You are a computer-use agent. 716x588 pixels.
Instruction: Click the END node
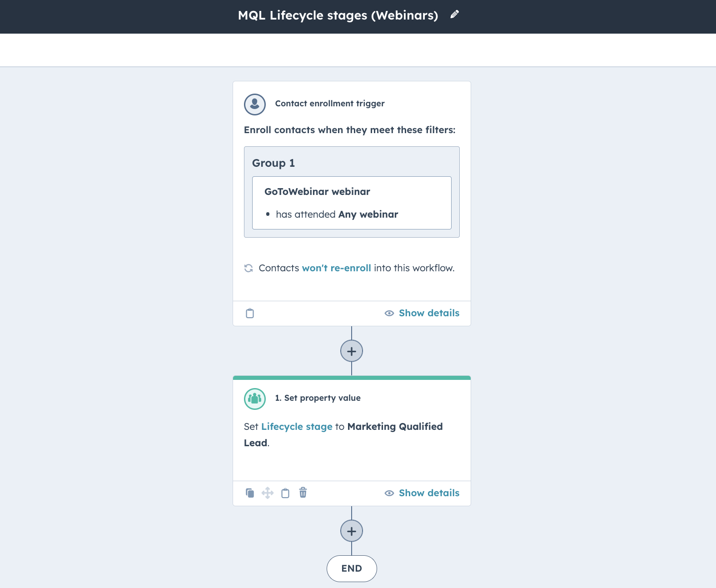[x=352, y=568]
